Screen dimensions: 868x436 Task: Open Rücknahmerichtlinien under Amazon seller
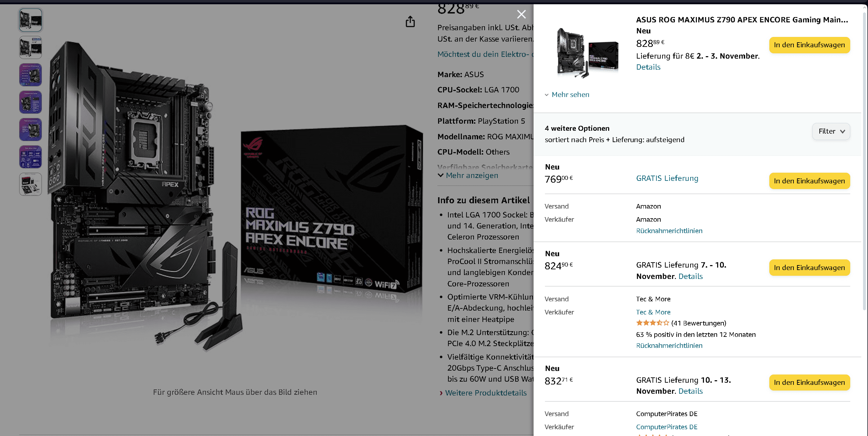click(669, 231)
